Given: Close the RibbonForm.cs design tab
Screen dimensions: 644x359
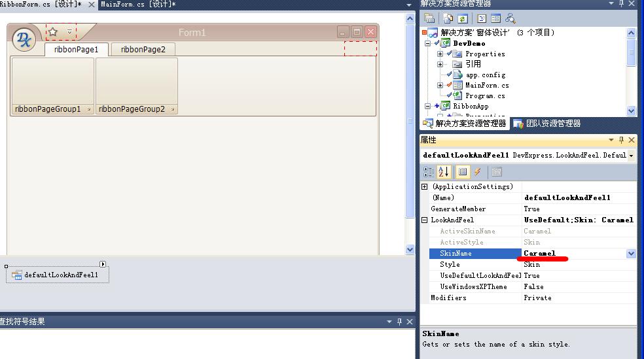Looking at the screenshot, I should pyautogui.click(x=92, y=5).
